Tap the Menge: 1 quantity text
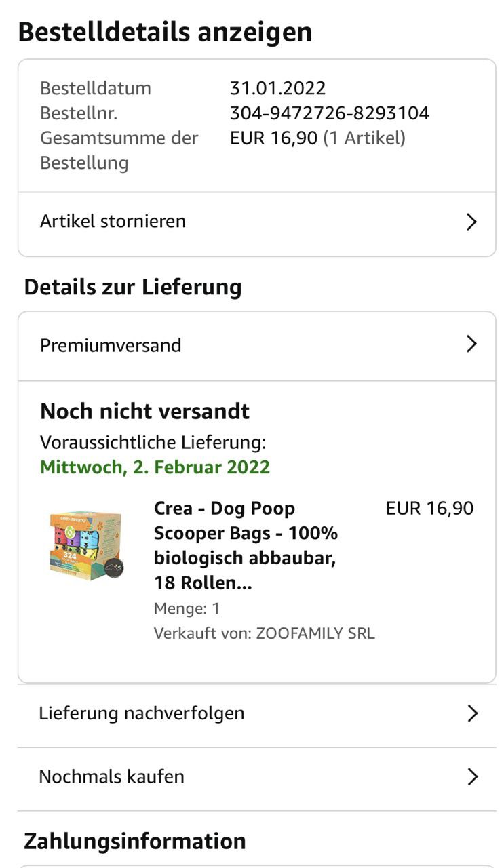This screenshot has height=868, width=504. coord(187,608)
